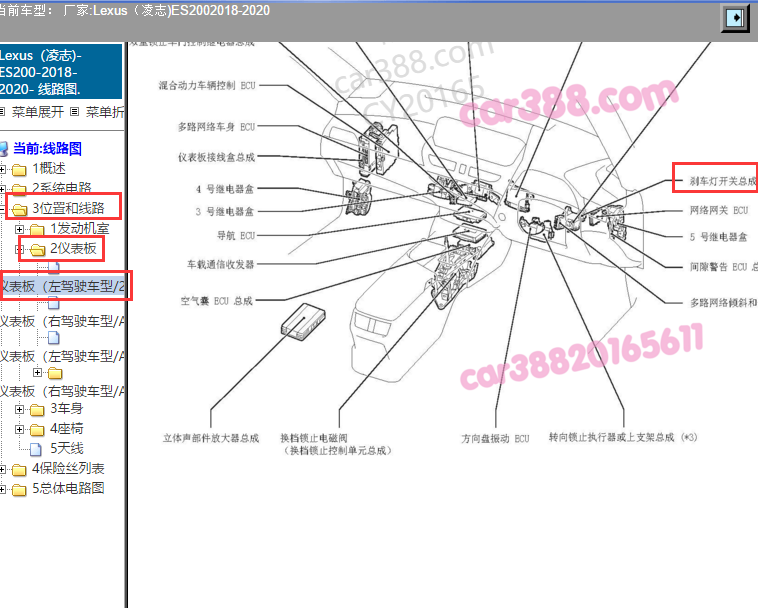This screenshot has width=758, height=608.
Task: Select the 3位置和线路 tree item
Action: [x=68, y=208]
